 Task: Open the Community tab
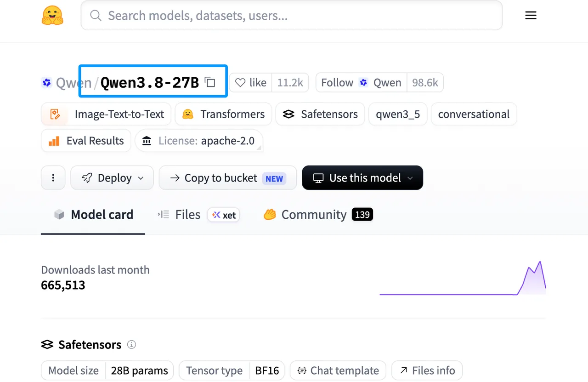click(318, 215)
